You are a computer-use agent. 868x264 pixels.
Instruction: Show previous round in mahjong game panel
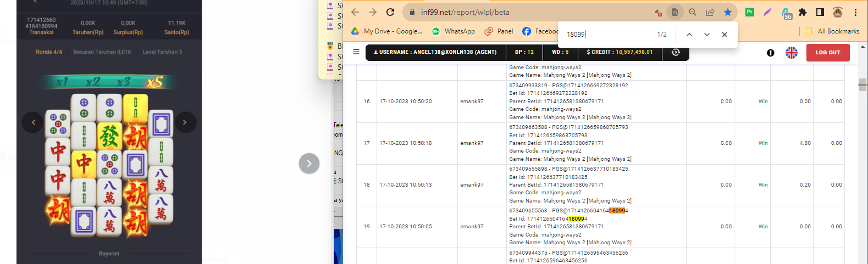point(33,122)
